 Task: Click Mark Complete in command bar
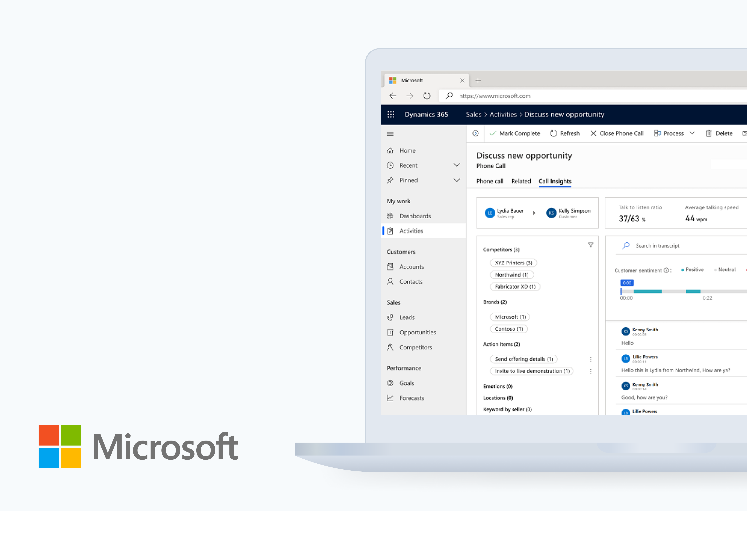click(515, 133)
